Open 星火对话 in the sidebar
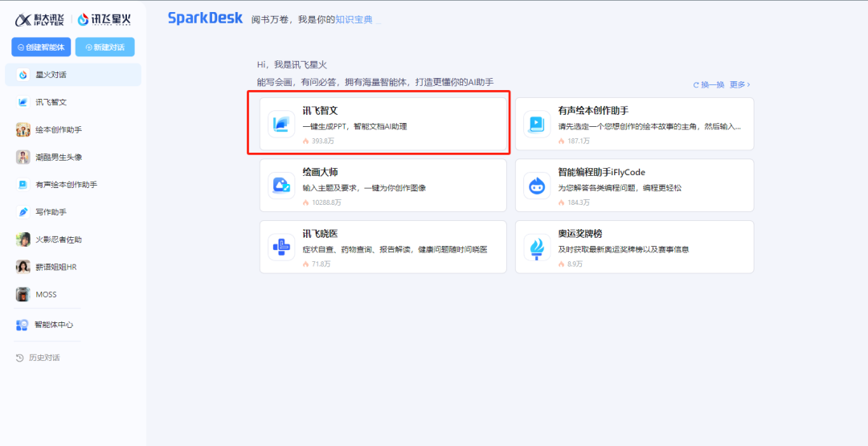Viewport: 868px width, 446px height. (x=73, y=75)
